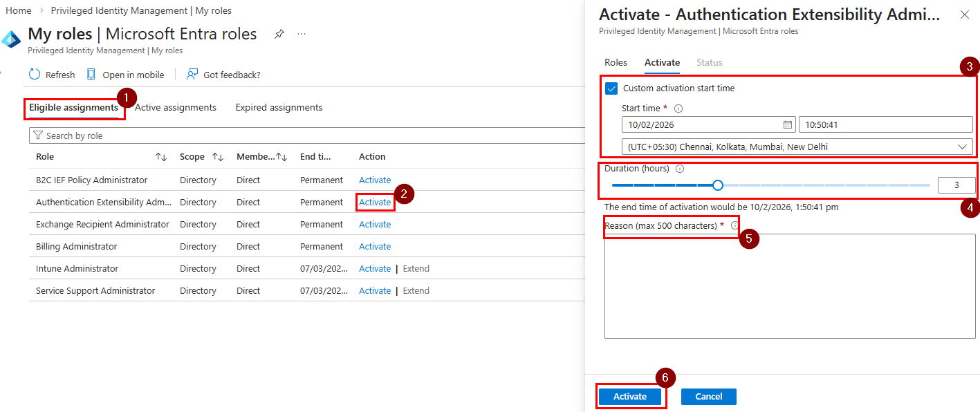Uncheck Custom activation start time
The image size is (980, 412).
pos(610,88)
